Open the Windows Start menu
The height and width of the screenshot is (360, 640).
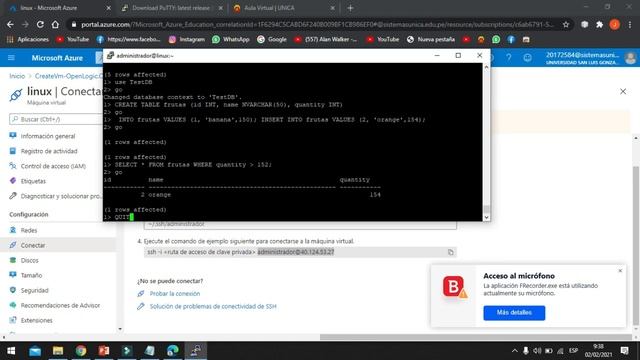[x=11, y=351]
